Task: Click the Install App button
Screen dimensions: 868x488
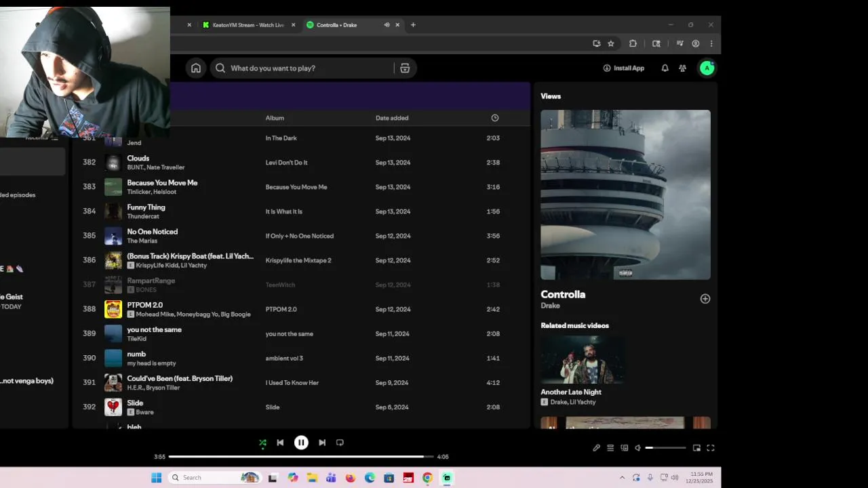Action: pyautogui.click(x=624, y=68)
